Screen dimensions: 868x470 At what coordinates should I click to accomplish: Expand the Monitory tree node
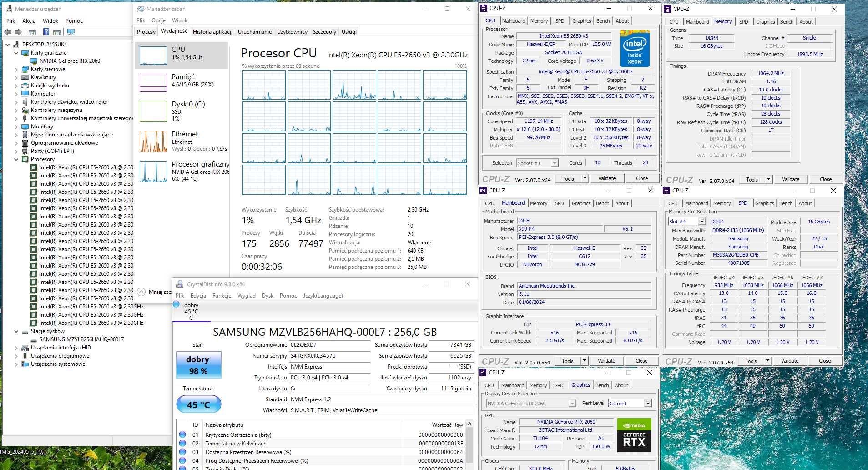pos(16,126)
